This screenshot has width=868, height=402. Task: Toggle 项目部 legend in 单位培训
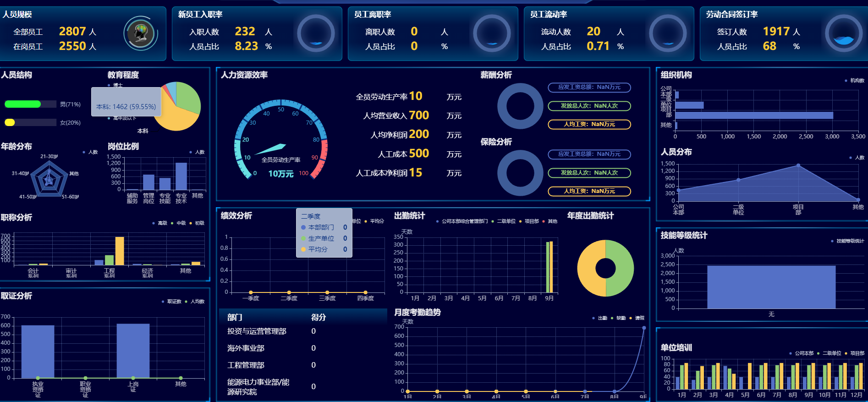(855, 353)
